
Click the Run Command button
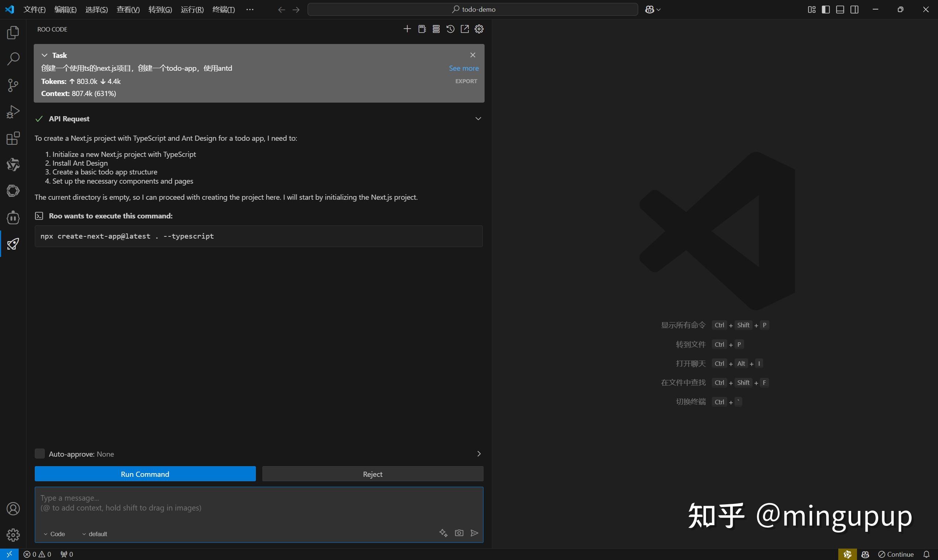pos(145,474)
